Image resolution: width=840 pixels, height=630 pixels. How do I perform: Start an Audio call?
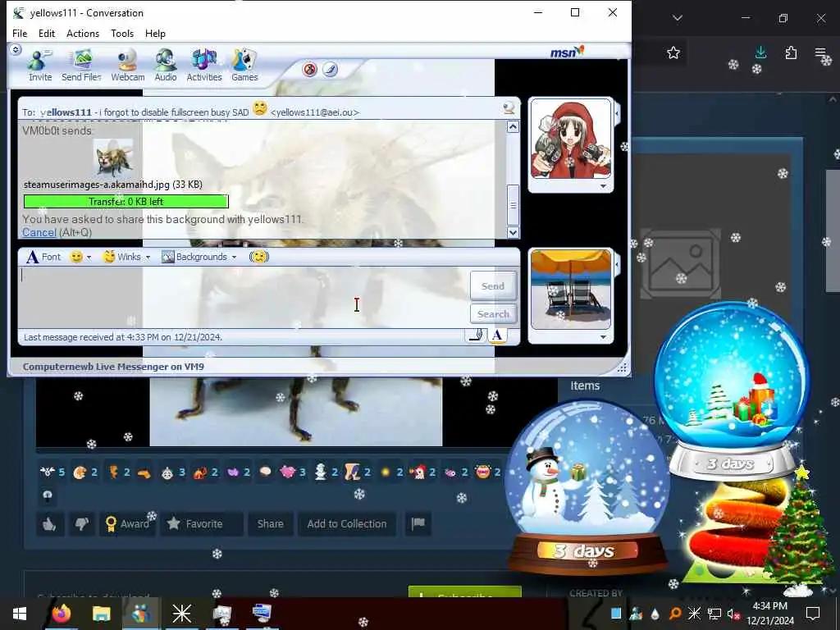click(x=166, y=66)
